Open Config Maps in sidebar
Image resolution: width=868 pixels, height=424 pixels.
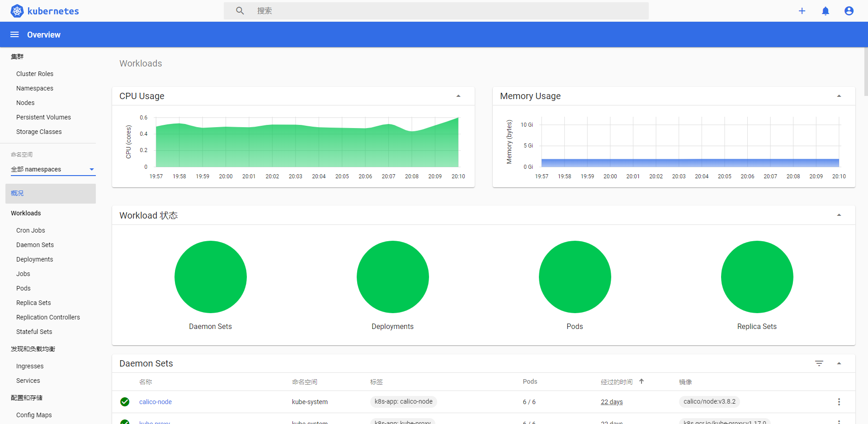[x=34, y=415]
